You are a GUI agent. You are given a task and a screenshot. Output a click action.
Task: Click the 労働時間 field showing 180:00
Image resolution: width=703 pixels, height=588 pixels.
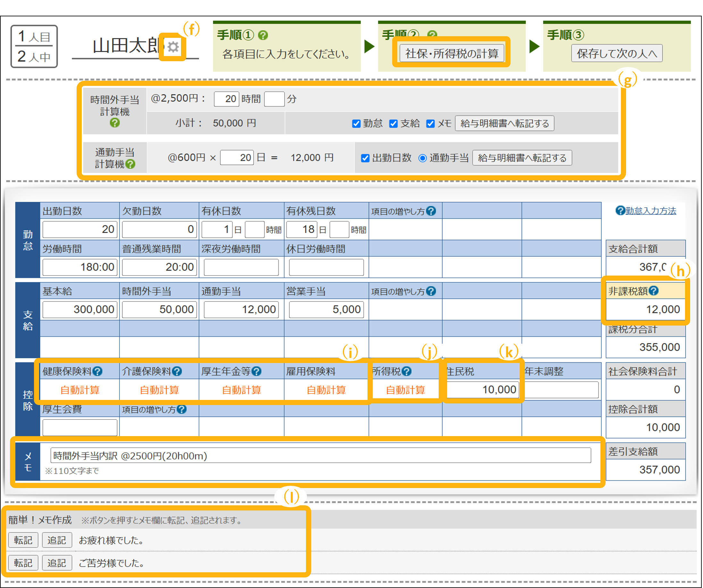tap(80, 267)
